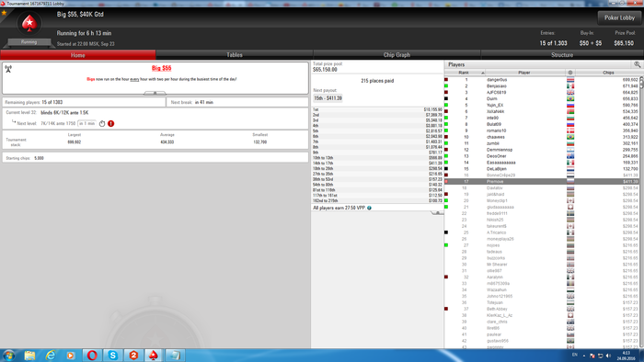Click the broadcast antenna icon
Viewport: 644px width, 362px height.
click(x=8, y=69)
